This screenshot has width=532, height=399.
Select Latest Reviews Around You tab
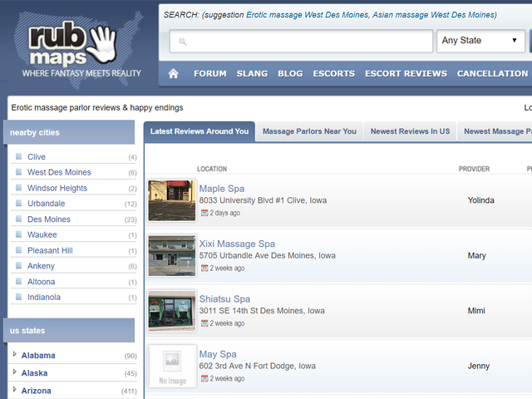pyautogui.click(x=199, y=131)
